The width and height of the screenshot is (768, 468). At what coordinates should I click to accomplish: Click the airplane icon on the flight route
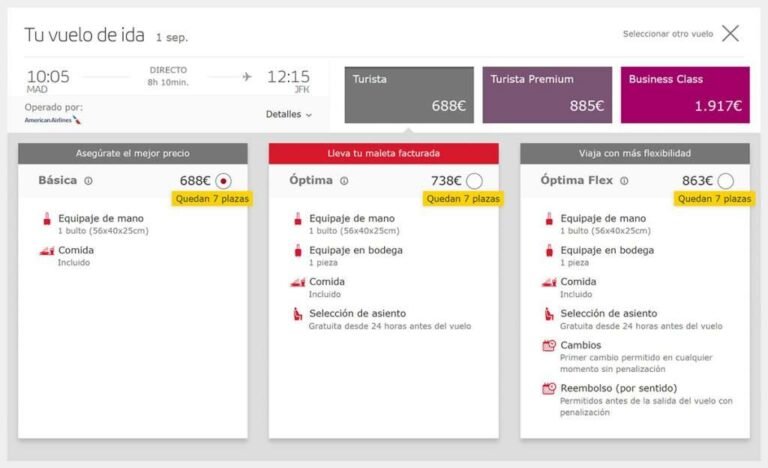247,76
